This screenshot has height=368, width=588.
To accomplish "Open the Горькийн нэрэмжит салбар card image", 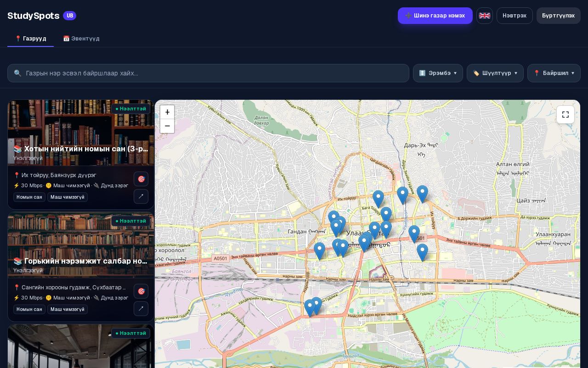I will click(x=81, y=245).
